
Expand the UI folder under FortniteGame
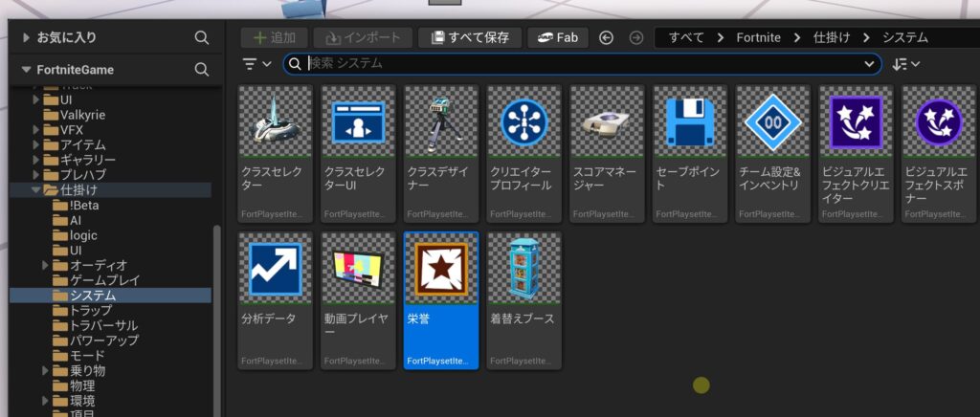pos(36,99)
